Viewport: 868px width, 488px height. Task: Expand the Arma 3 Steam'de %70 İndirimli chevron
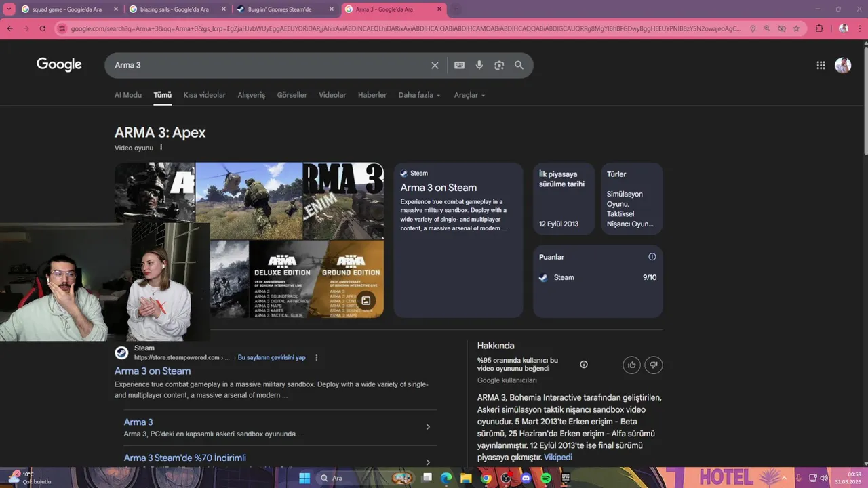[428, 462]
